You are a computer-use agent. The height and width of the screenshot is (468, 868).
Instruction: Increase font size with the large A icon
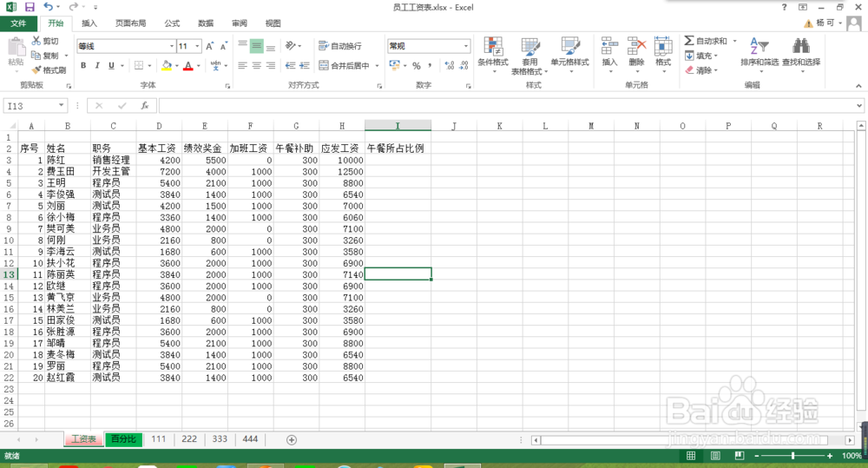[x=209, y=46]
